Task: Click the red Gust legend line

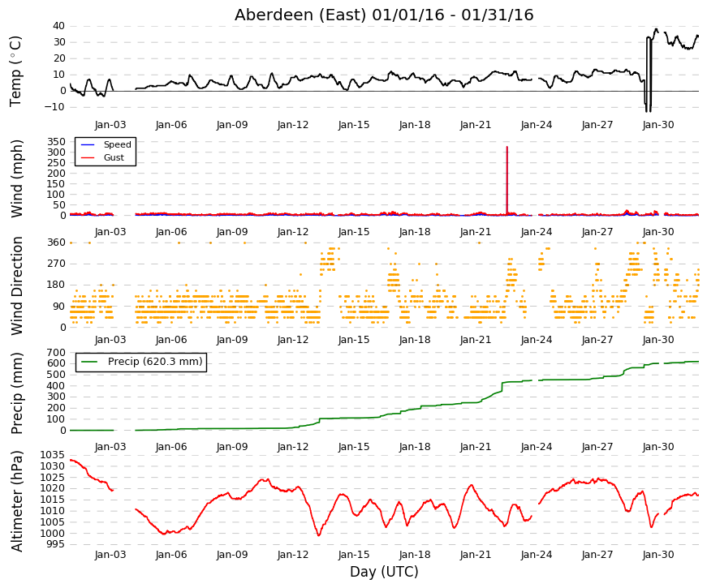Action: click(x=87, y=157)
